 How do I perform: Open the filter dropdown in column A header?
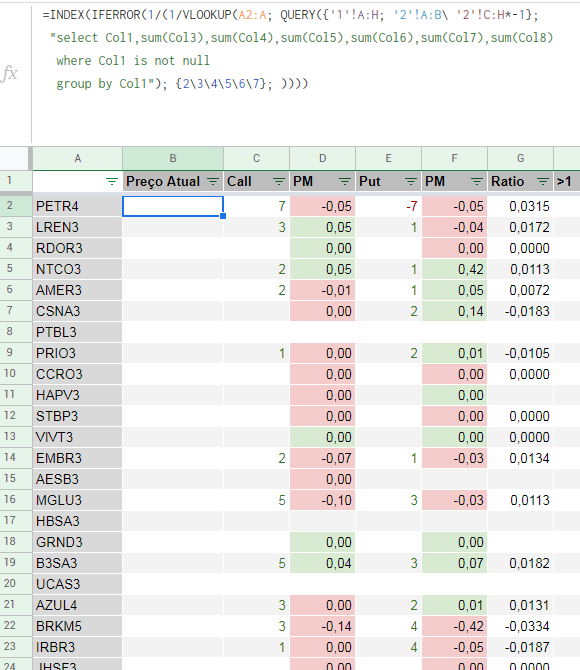(112, 182)
